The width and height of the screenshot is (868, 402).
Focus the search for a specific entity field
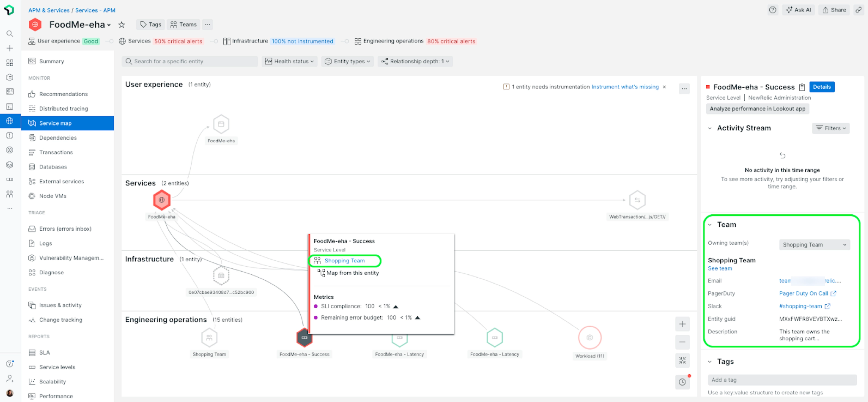pos(189,61)
